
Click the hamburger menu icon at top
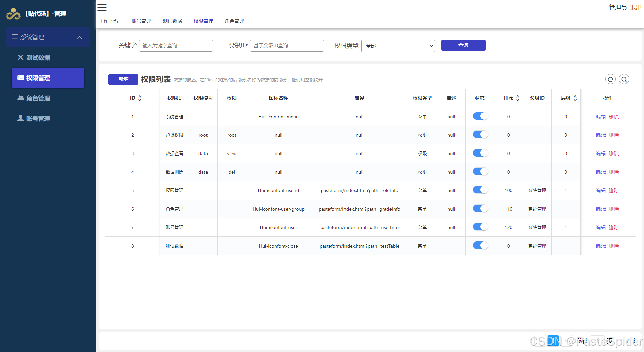point(102,7)
